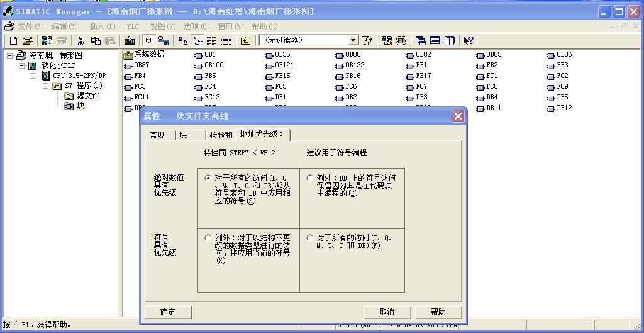Select block OB35 in the list
This screenshot has height=333, width=644.
[277, 55]
